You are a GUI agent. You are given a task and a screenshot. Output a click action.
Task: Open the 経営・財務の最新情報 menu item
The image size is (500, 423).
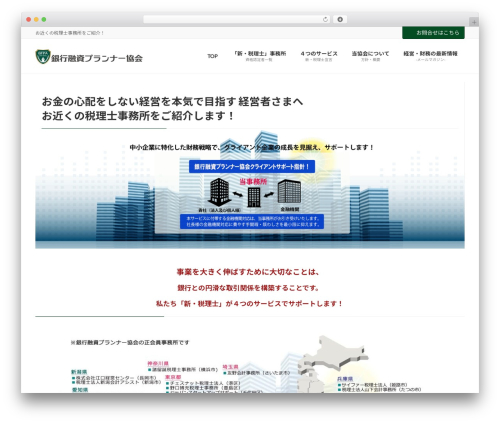pyautogui.click(x=430, y=56)
